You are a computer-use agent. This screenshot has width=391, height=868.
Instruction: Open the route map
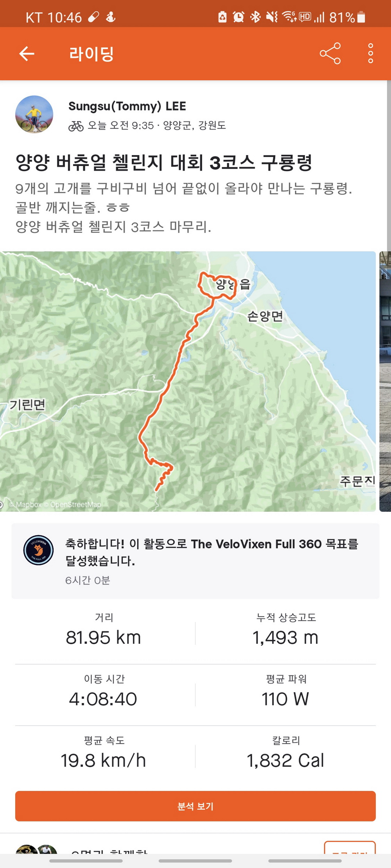[188, 381]
